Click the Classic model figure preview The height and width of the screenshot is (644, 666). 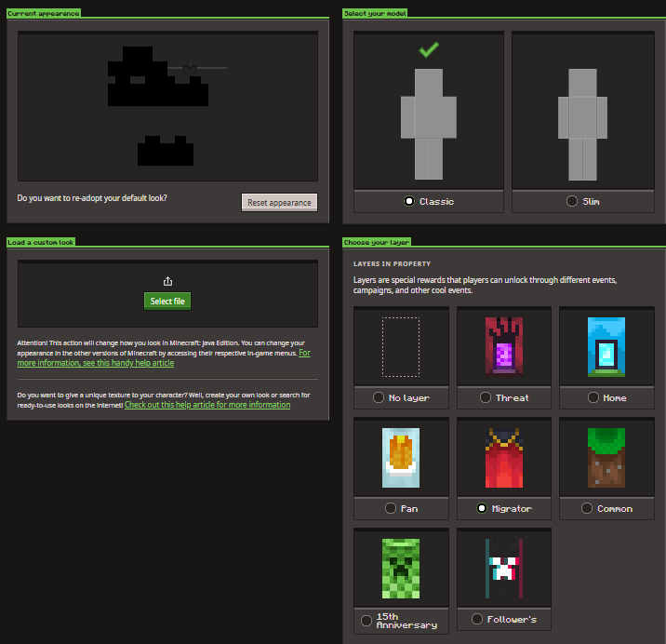click(x=429, y=124)
